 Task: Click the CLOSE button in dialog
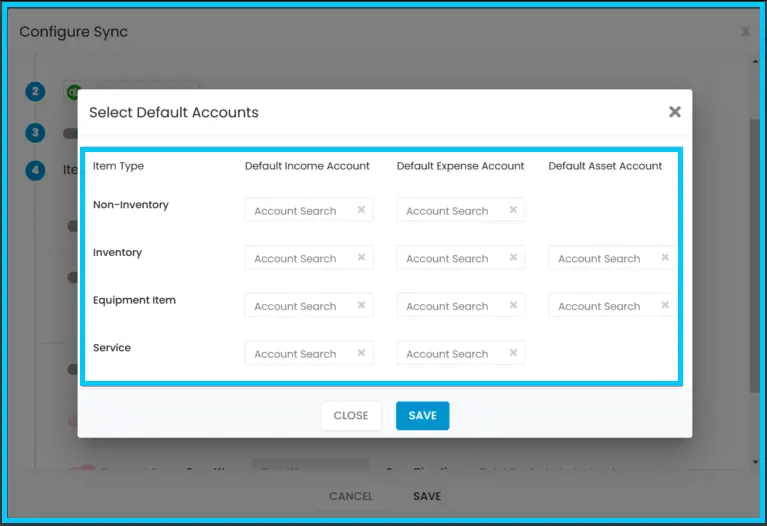pos(351,415)
